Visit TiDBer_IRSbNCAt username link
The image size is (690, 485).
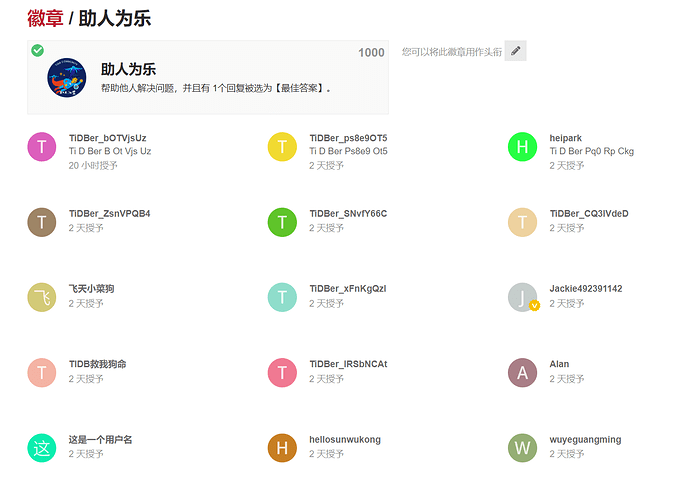[x=348, y=364]
